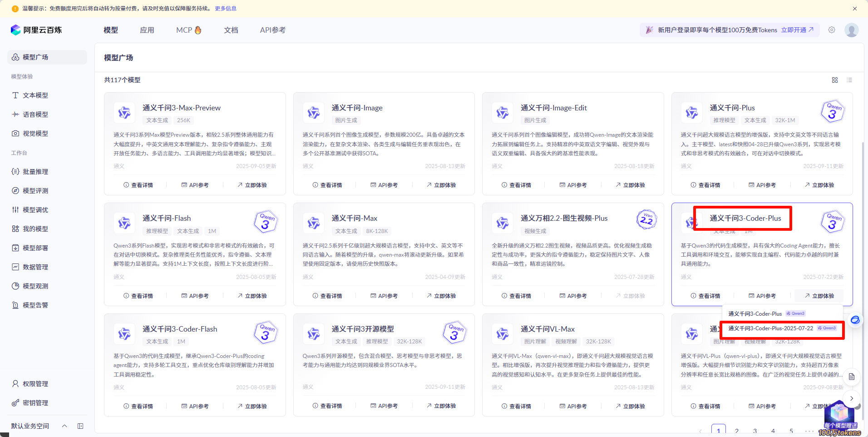Close the warm tip banner
The height and width of the screenshot is (437, 868).
click(855, 9)
